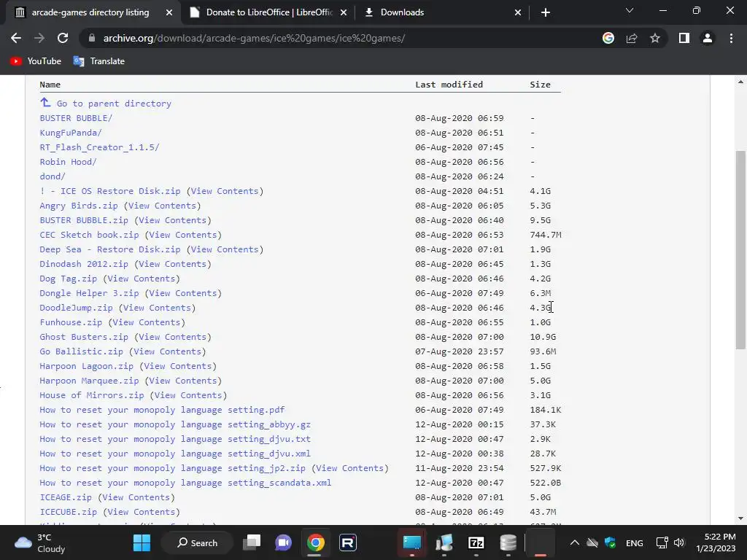Expand the tab search chevron
The image size is (747, 560).
coord(630,10)
